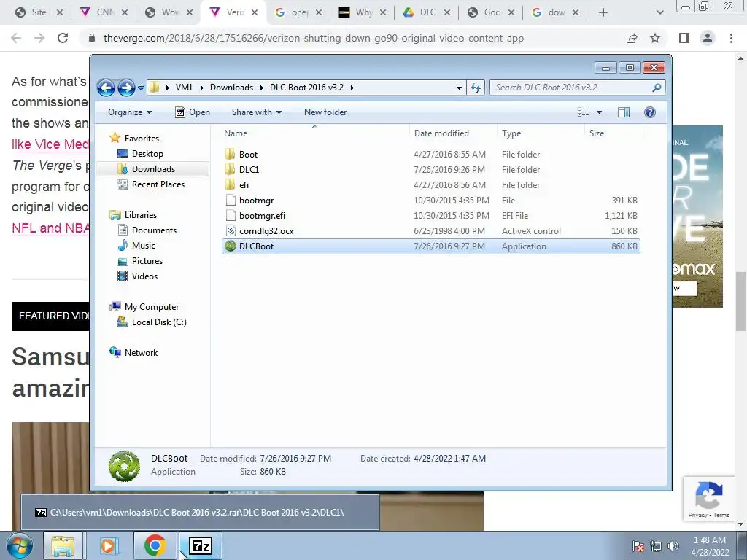Open Windows Media Player taskbar icon
Viewport: 747px width, 560px height.
point(109,545)
